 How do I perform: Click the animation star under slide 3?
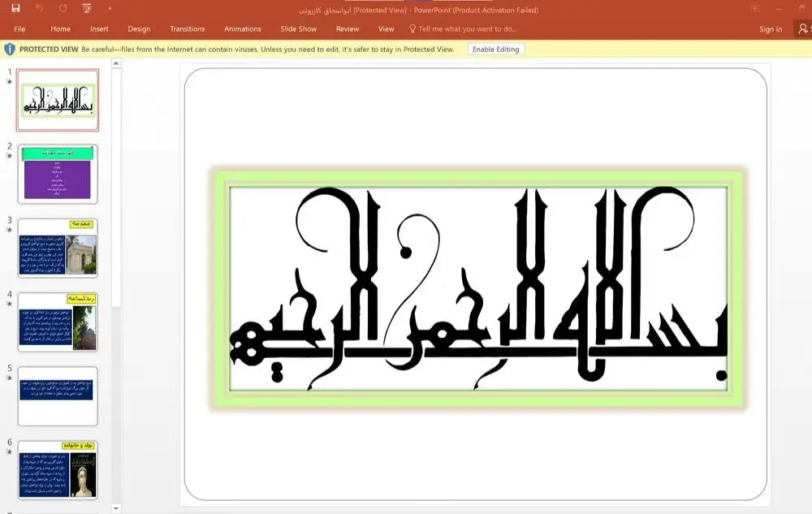(x=10, y=230)
